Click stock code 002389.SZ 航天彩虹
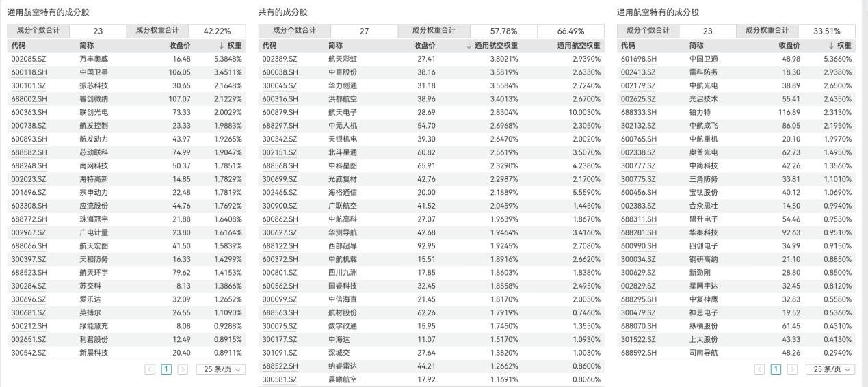This screenshot has height=387, width=868. [x=280, y=59]
